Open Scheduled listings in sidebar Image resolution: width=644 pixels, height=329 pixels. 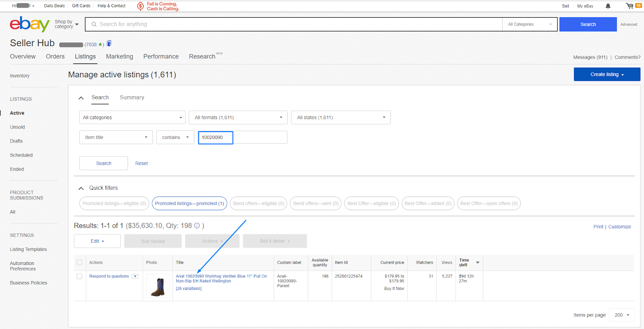tap(21, 155)
